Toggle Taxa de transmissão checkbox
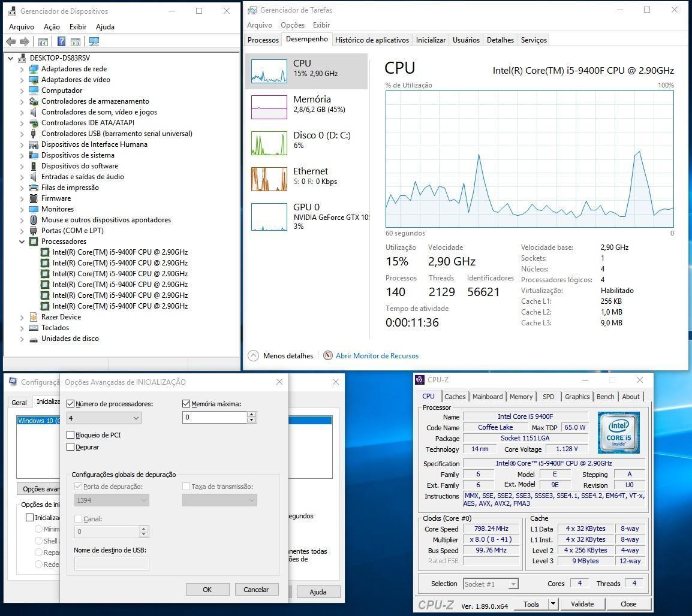This screenshot has width=692, height=616. coord(186,487)
